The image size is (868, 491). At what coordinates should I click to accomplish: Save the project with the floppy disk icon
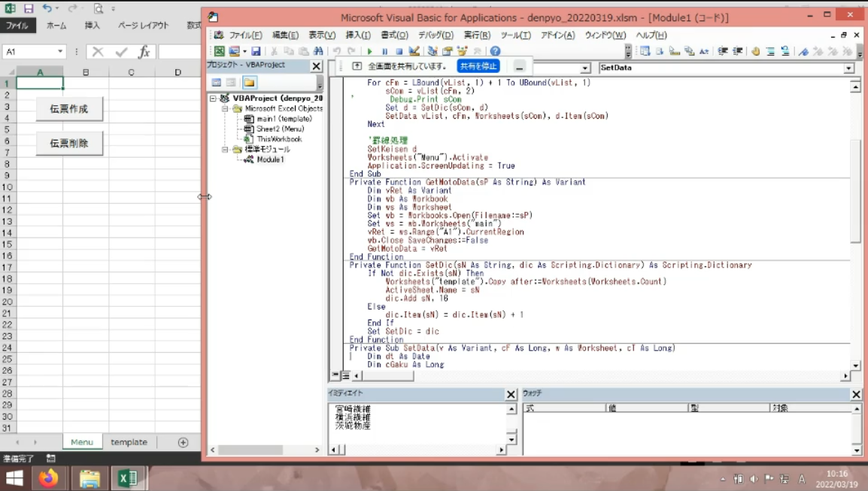(x=256, y=51)
